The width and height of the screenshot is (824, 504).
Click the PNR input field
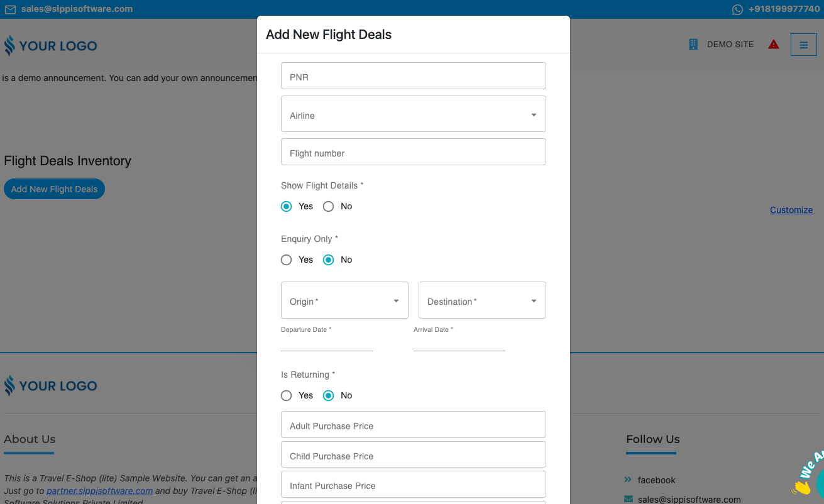413,76
